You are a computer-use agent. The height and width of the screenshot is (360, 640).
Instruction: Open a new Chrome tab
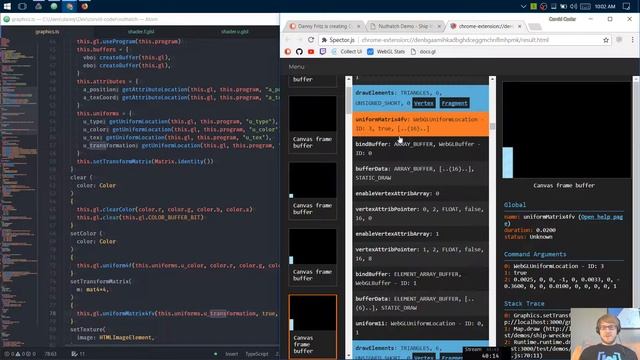pyautogui.click(x=535, y=27)
